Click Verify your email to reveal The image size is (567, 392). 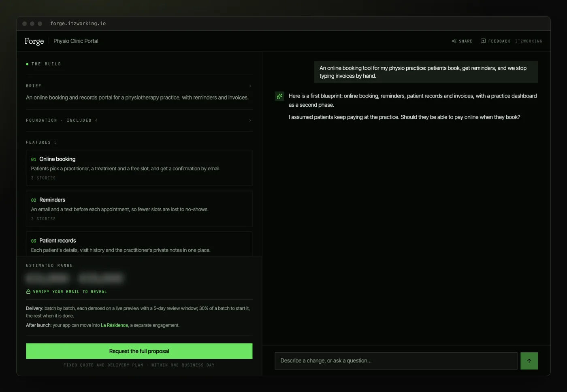pyautogui.click(x=70, y=292)
